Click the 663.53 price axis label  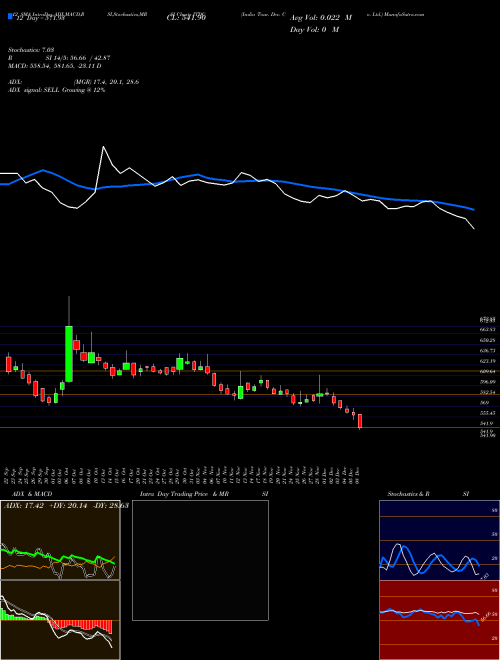pos(489,330)
